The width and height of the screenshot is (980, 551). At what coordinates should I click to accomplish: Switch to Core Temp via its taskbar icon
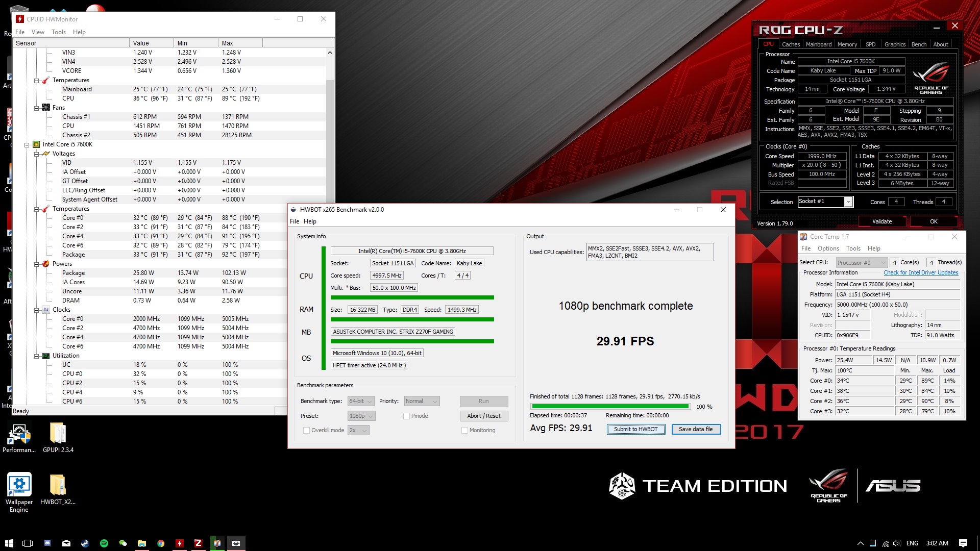point(217,543)
